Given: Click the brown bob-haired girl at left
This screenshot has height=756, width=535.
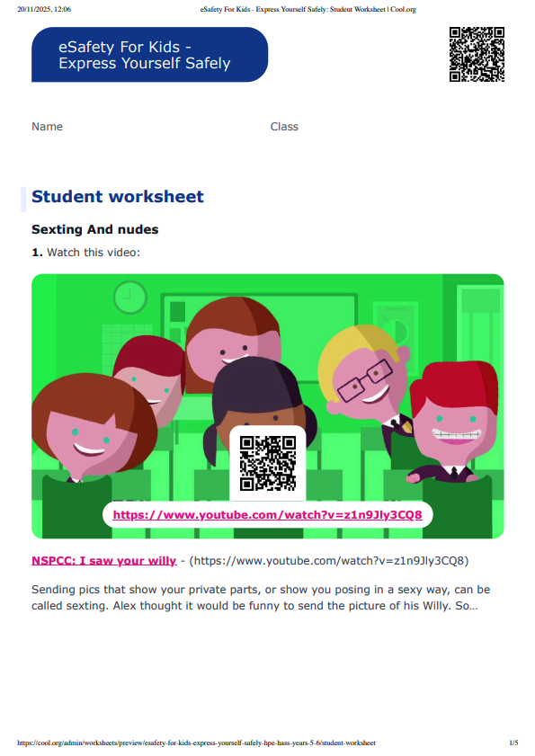Looking at the screenshot, I should [x=94, y=429].
